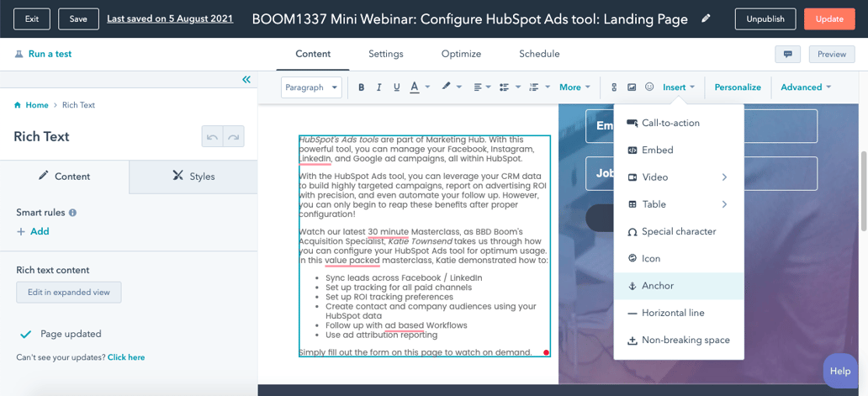Click the numbered list icon
This screenshot has height=396, width=868.
click(533, 87)
